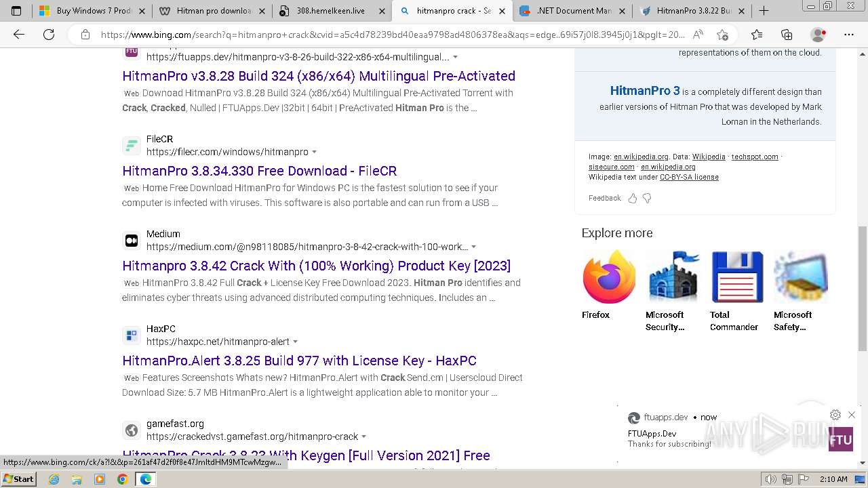
Task: Launch Chrome from taskbar
Action: point(122,479)
